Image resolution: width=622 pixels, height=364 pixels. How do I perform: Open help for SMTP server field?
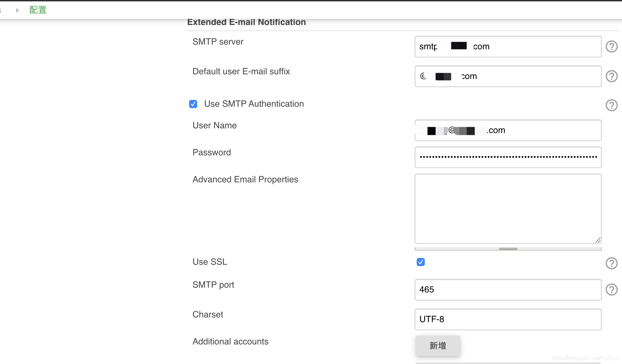[x=612, y=47]
